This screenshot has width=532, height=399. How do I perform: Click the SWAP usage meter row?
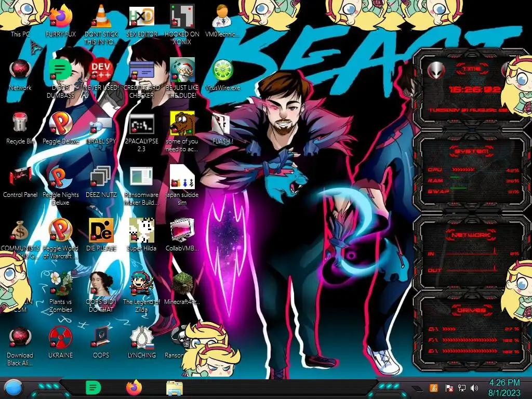click(473, 191)
